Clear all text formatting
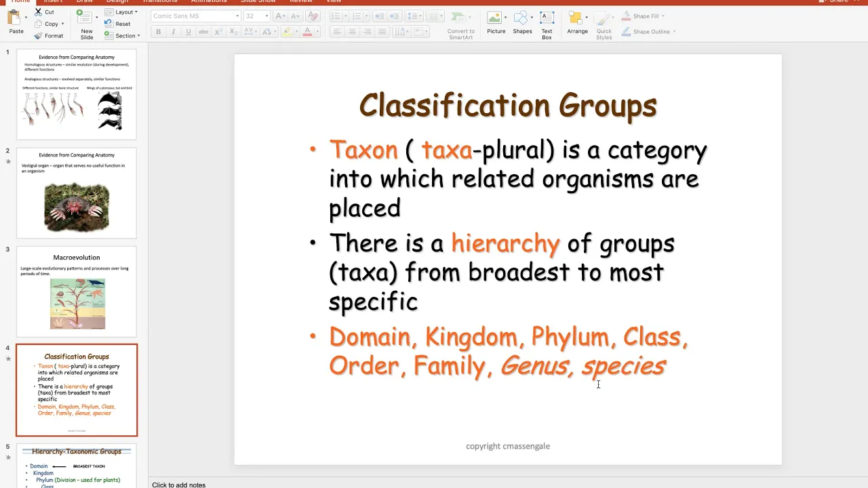This screenshot has width=868, height=488. (312, 16)
